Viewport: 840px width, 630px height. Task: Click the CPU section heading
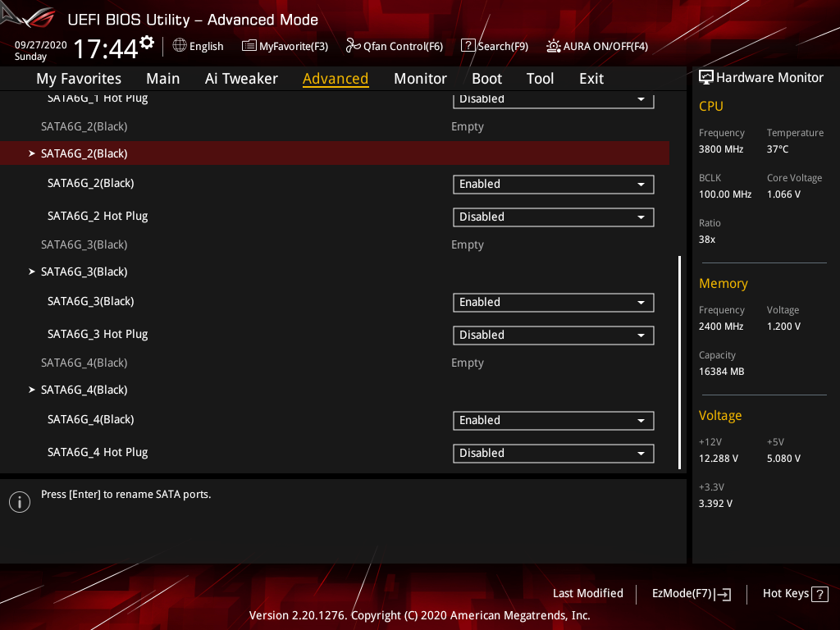coord(711,106)
